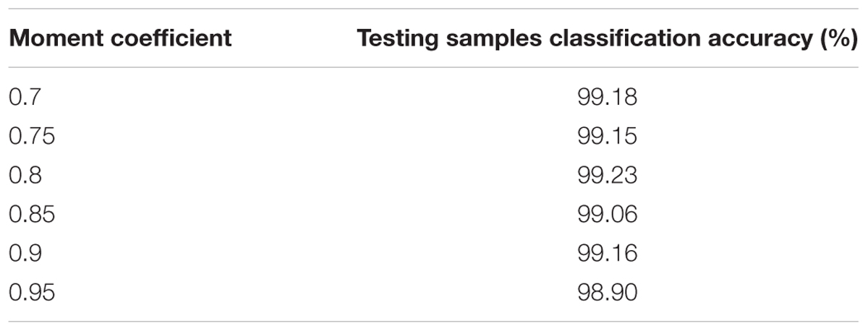Click the 99.06 accuracy value
This screenshot has height=331, width=868.
click(x=608, y=214)
